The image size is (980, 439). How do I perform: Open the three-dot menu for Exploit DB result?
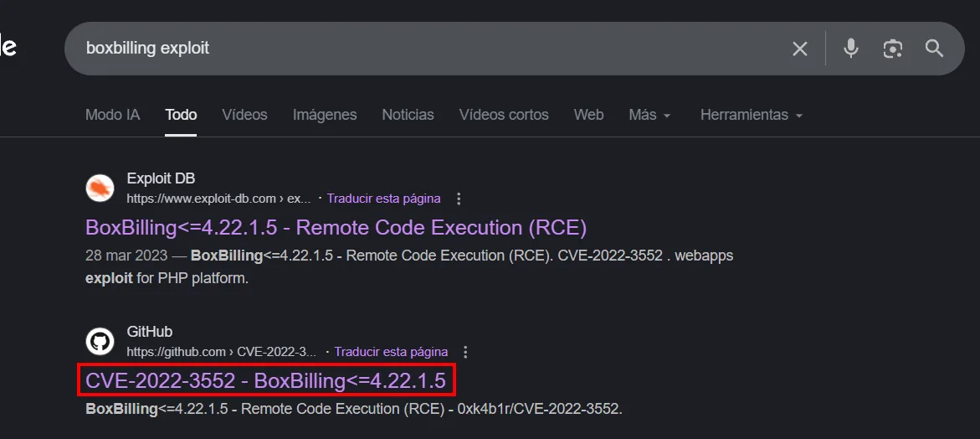point(459,199)
